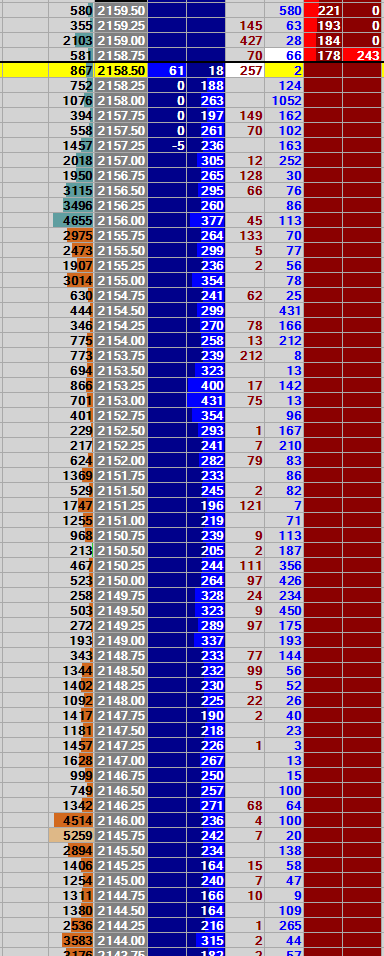Image resolution: width=384 pixels, height=956 pixels.
Task: Click bid size 188 at price 2158.25
Action: click(206, 86)
